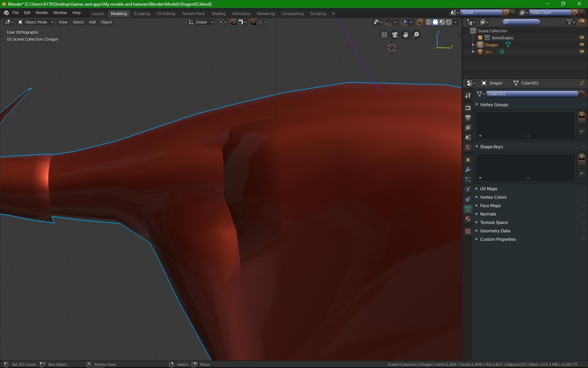Expand the UV Maps panel
588x368 pixels.
477,189
